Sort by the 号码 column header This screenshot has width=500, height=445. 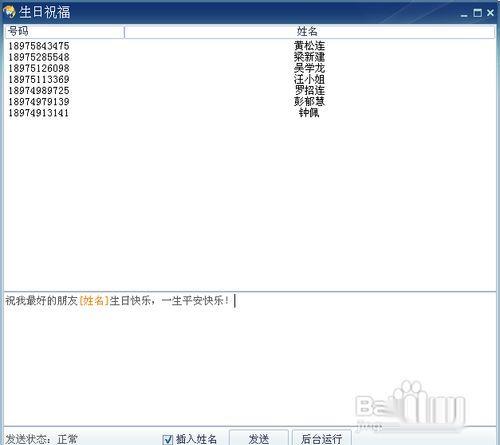tap(65, 32)
